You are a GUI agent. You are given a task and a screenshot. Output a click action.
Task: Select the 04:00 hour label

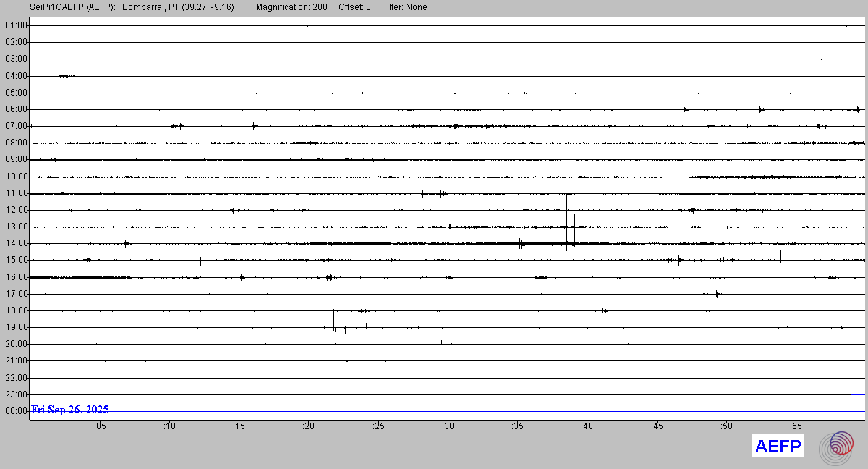pyautogui.click(x=16, y=76)
